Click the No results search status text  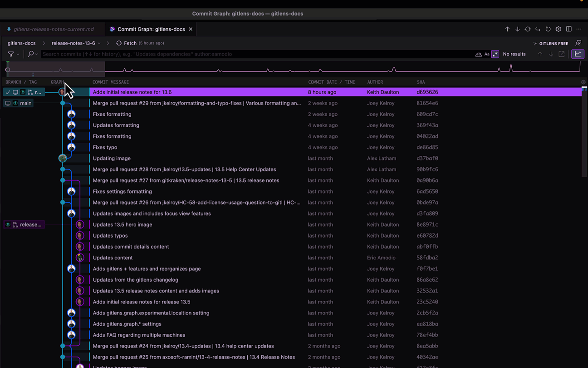(514, 54)
